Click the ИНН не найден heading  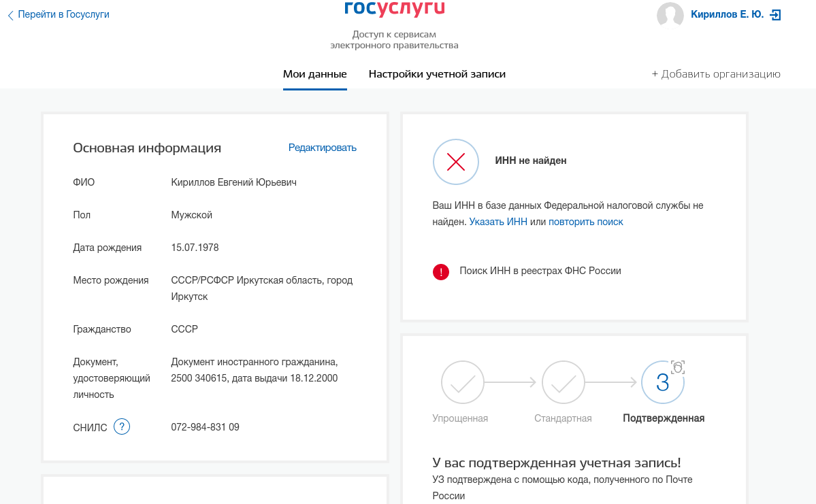click(x=530, y=161)
